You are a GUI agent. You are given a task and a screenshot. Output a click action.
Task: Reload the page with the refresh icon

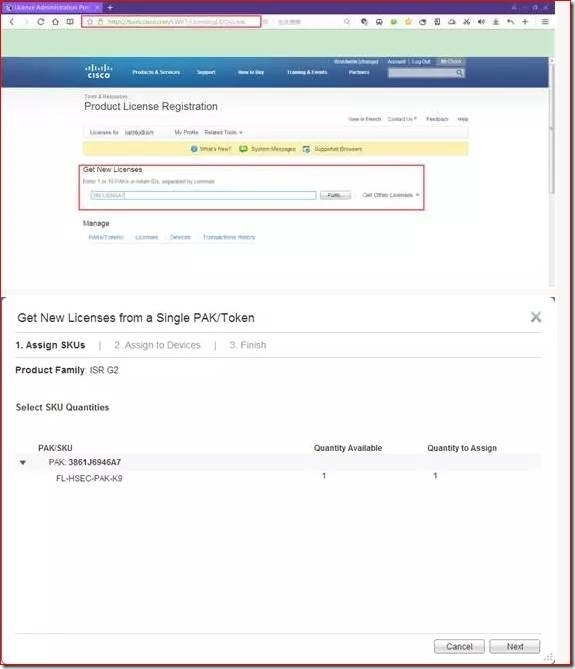coord(41,21)
